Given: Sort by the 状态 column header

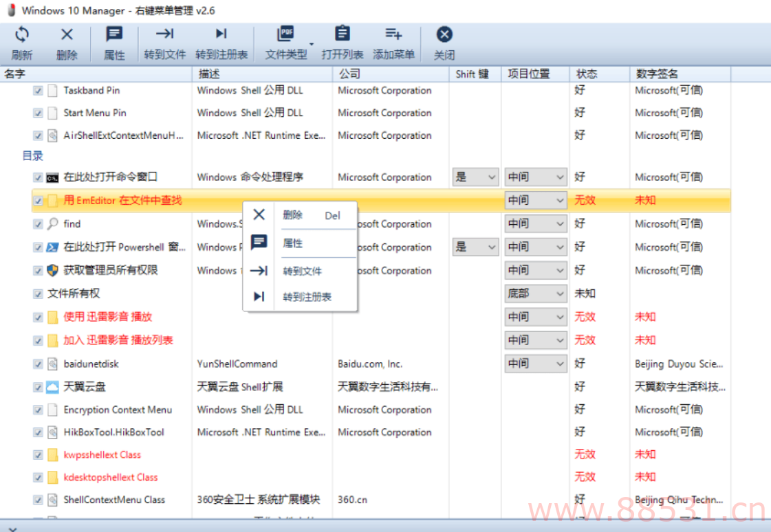Looking at the screenshot, I should [x=600, y=74].
